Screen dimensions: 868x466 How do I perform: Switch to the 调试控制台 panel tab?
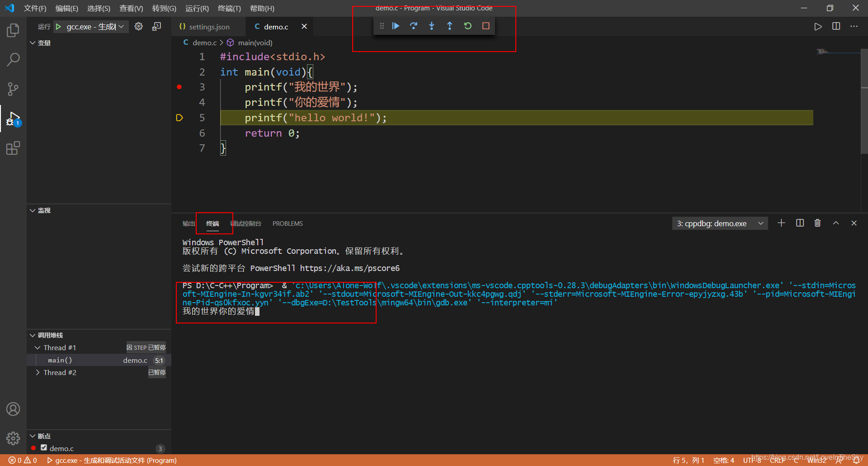click(x=245, y=223)
